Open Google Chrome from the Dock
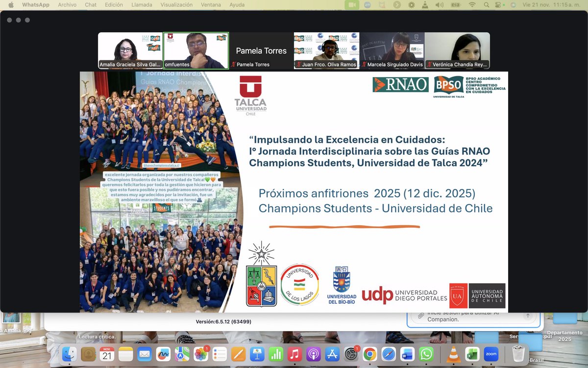588x368 pixels. point(370,355)
